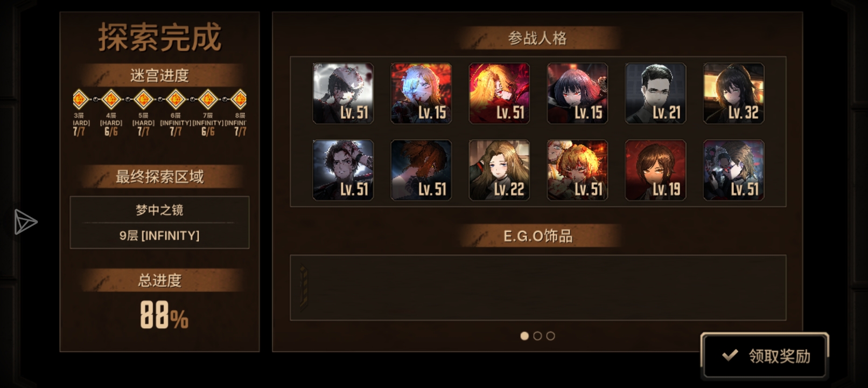
Task: Click the E.G.O饰品 header tab
Action: (x=538, y=236)
